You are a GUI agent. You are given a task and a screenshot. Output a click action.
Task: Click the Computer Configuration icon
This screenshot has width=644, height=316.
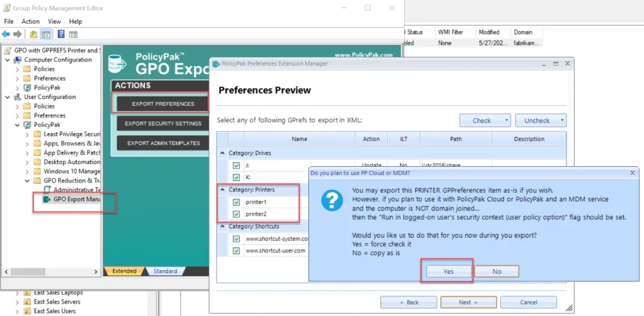click(18, 60)
